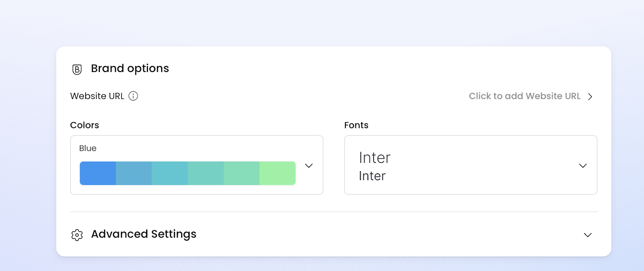Click the light green color swatch
This screenshot has width=644, height=271.
pyautogui.click(x=278, y=173)
